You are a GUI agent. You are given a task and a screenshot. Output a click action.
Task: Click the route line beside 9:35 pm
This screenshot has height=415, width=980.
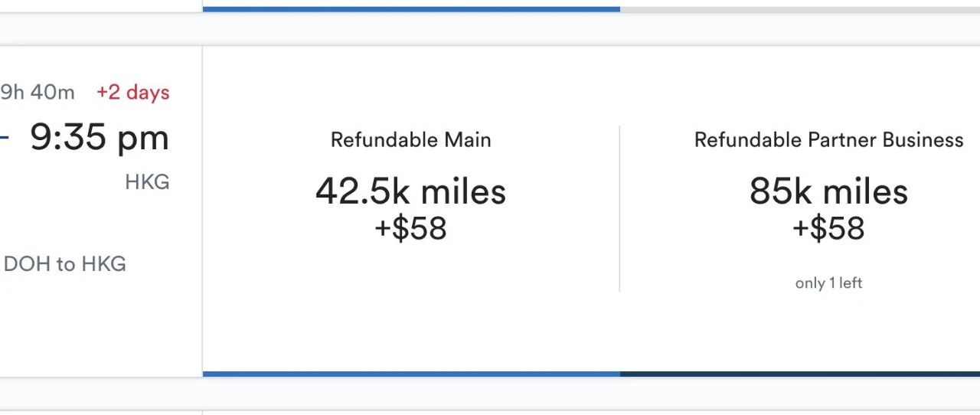pyautogui.click(x=5, y=139)
